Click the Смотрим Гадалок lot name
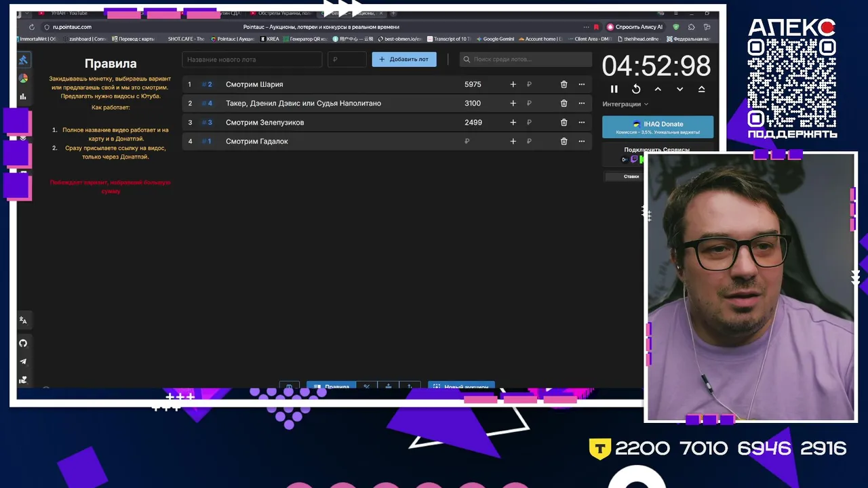The image size is (868, 488). pos(257,141)
